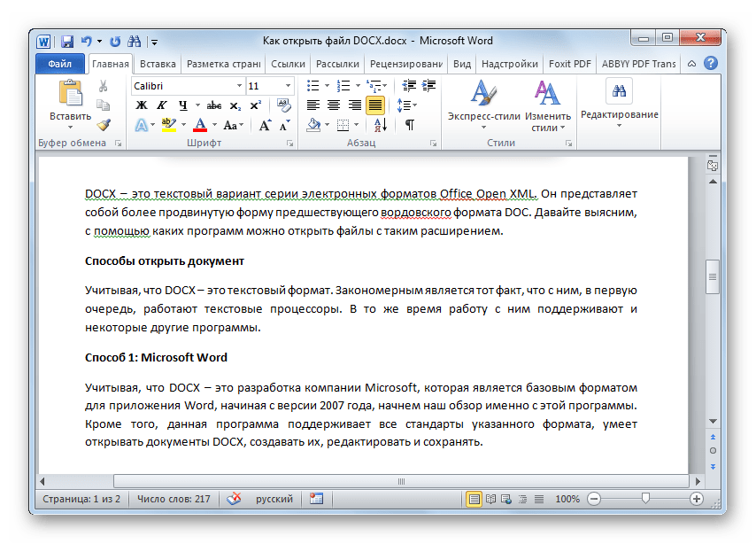Sort text with the A-Я sort icon
The width and height of the screenshot is (756, 544).
(x=381, y=125)
